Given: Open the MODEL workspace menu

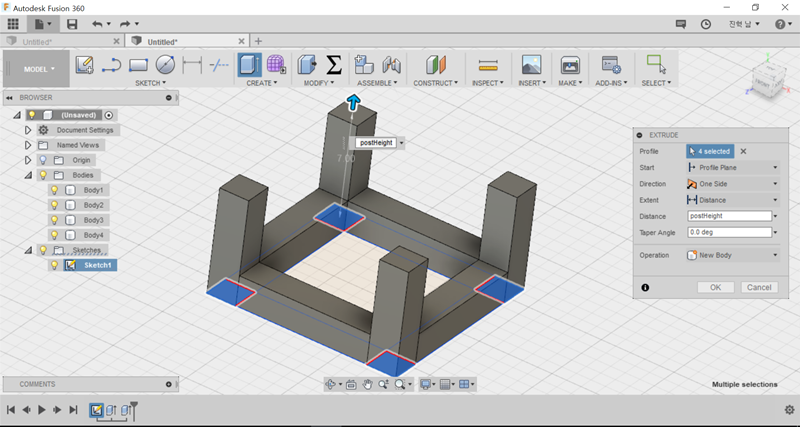Looking at the screenshot, I should pos(36,69).
